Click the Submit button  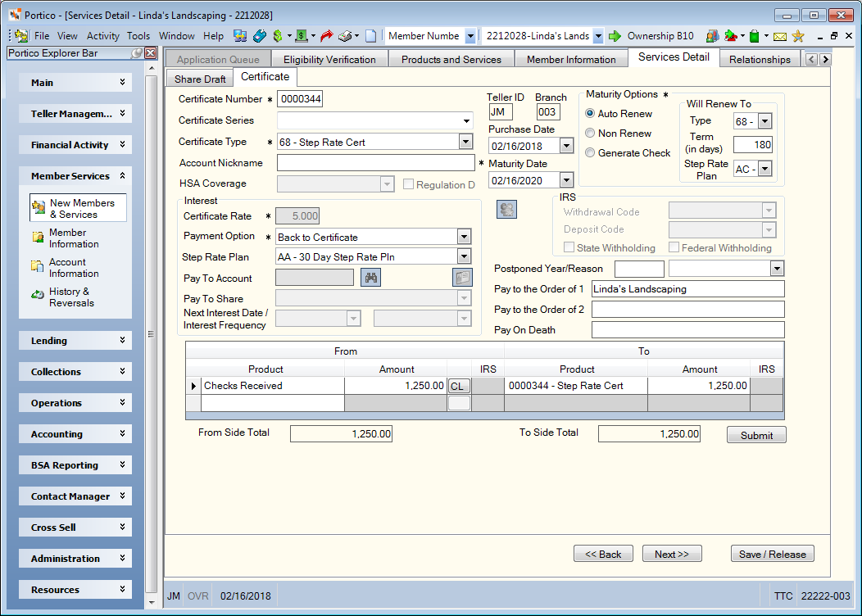[756, 435]
